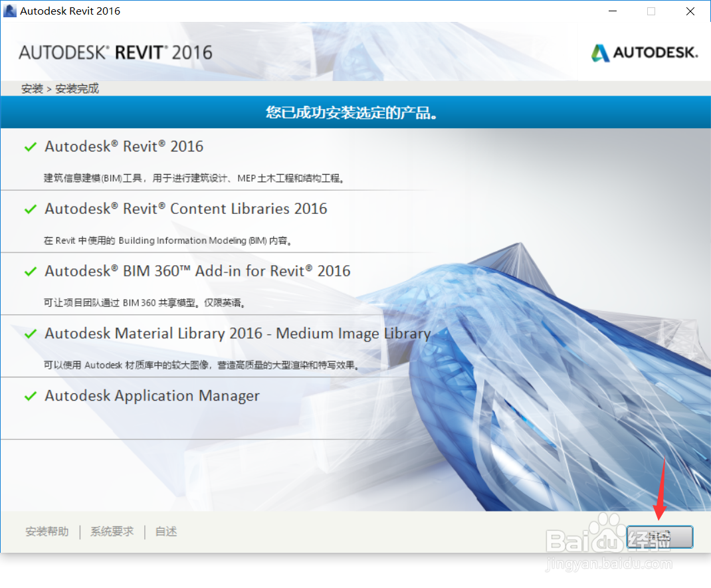Click the green checkmark beside Autodesk Material Library 2016

click(31, 334)
